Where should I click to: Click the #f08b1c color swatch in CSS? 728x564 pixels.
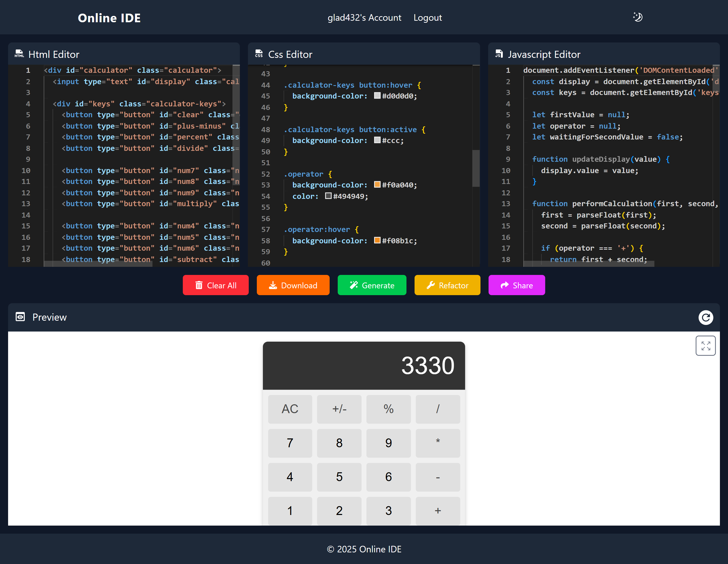click(377, 240)
